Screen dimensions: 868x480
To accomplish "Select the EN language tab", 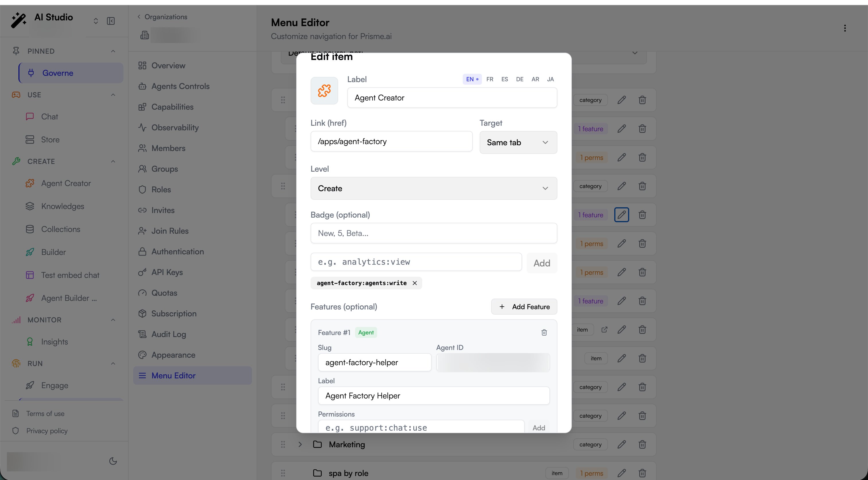I will tap(472, 79).
